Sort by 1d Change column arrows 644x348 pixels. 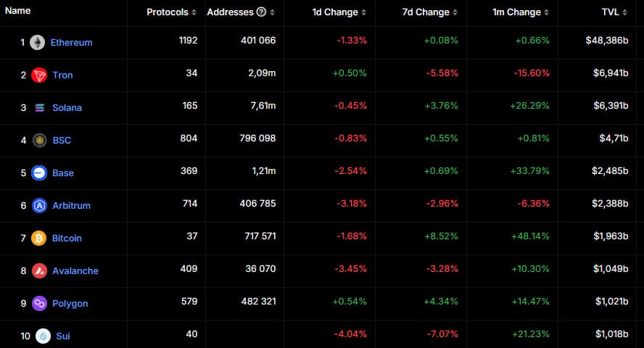pyautogui.click(x=363, y=12)
